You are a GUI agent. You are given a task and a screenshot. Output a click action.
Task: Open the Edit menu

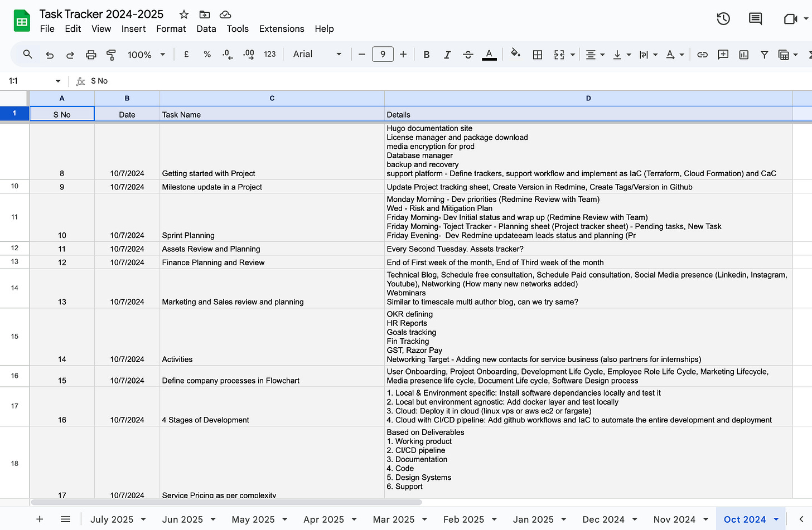(x=73, y=29)
